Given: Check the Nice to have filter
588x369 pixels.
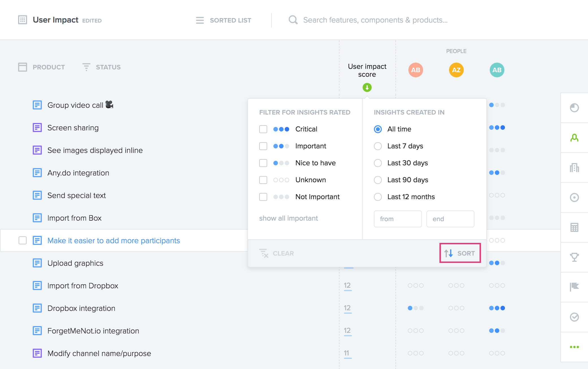Looking at the screenshot, I should (x=263, y=163).
